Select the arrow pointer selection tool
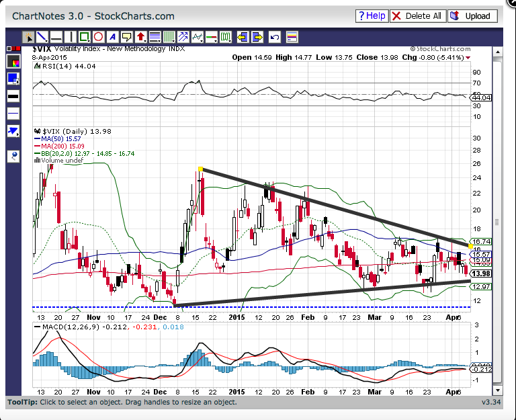Viewport: 516px width, 420px height. [x=28, y=37]
